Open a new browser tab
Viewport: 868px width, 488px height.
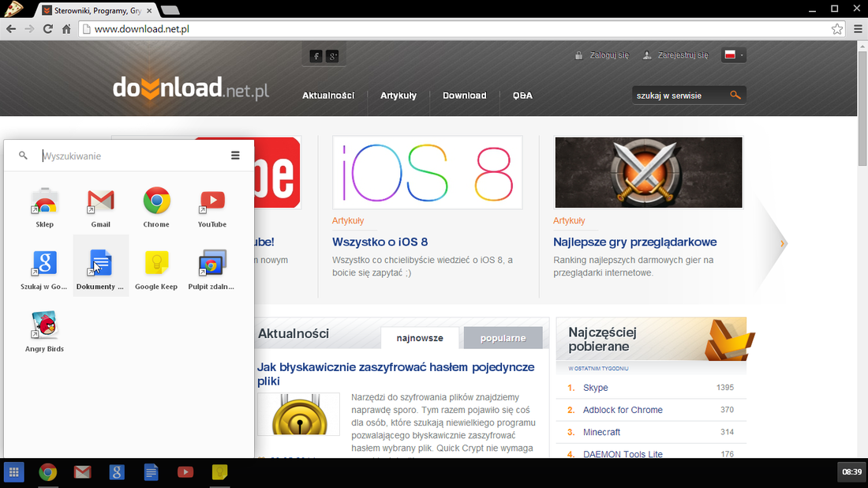click(170, 10)
